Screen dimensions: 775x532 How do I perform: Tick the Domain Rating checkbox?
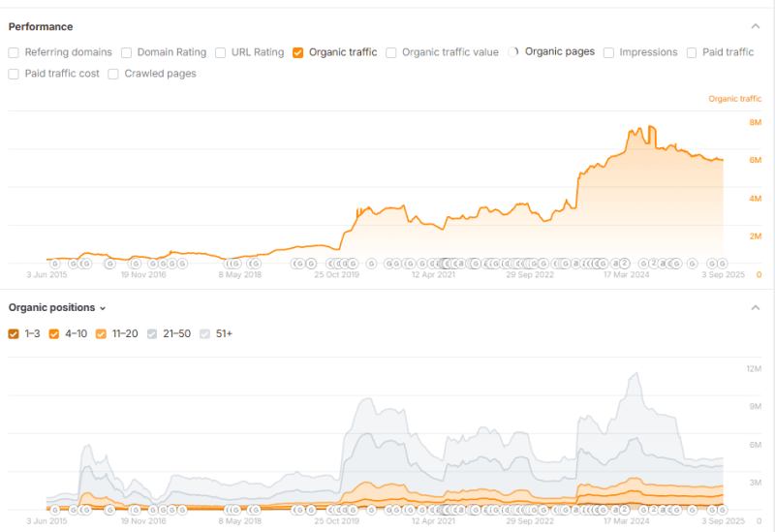point(126,52)
